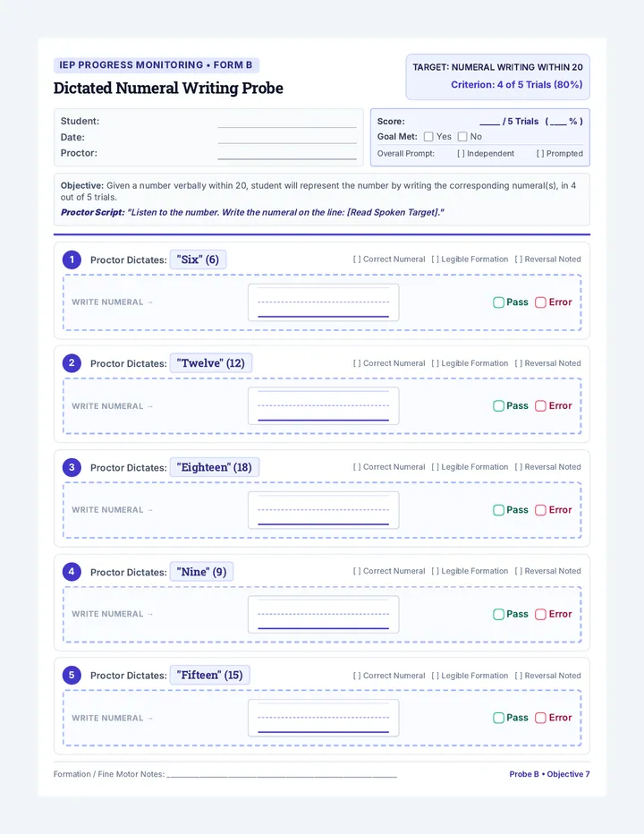Mark Error for trial 4 Nine
Image resolution: width=644 pixels, height=834 pixels.
pos(540,615)
